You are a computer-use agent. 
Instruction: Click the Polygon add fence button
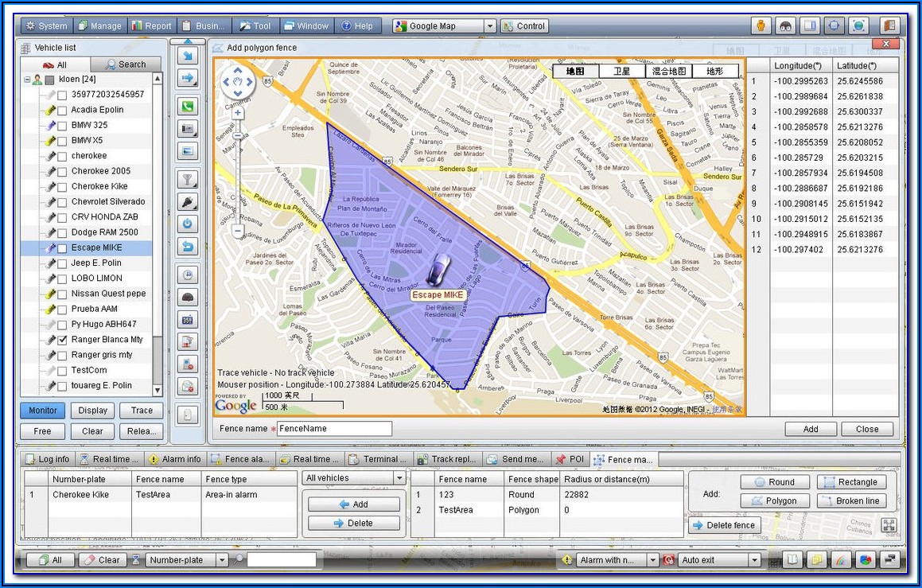coord(776,501)
